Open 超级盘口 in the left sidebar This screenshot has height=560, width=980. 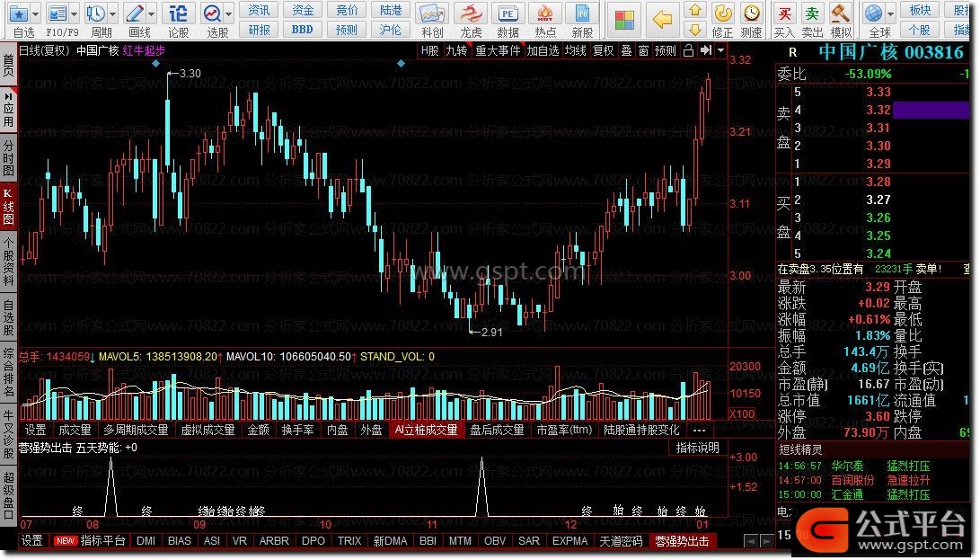(9, 497)
